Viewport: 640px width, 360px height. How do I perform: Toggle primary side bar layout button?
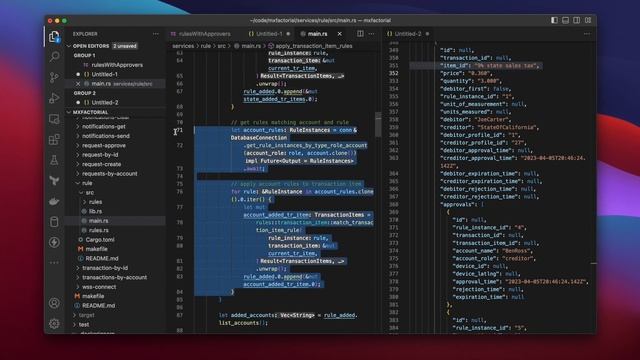(x=554, y=20)
